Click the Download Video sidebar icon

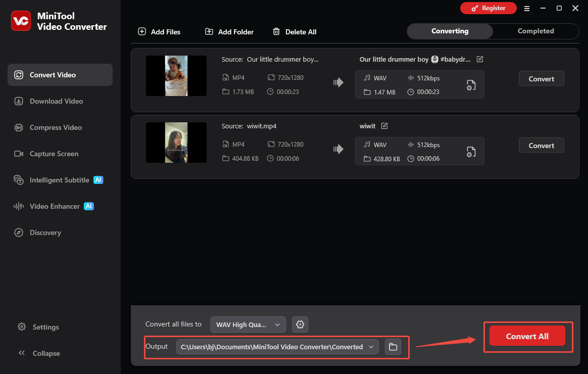19,101
